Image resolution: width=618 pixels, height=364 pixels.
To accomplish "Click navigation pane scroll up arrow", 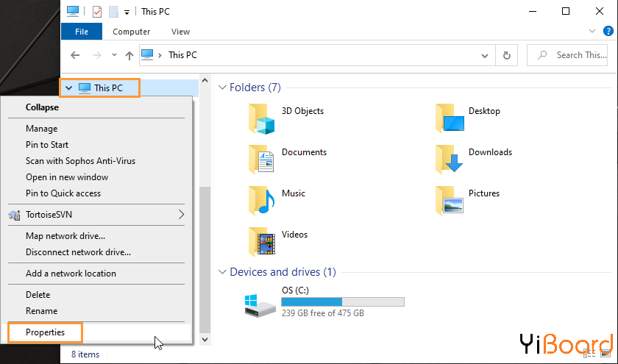I will (205, 80).
